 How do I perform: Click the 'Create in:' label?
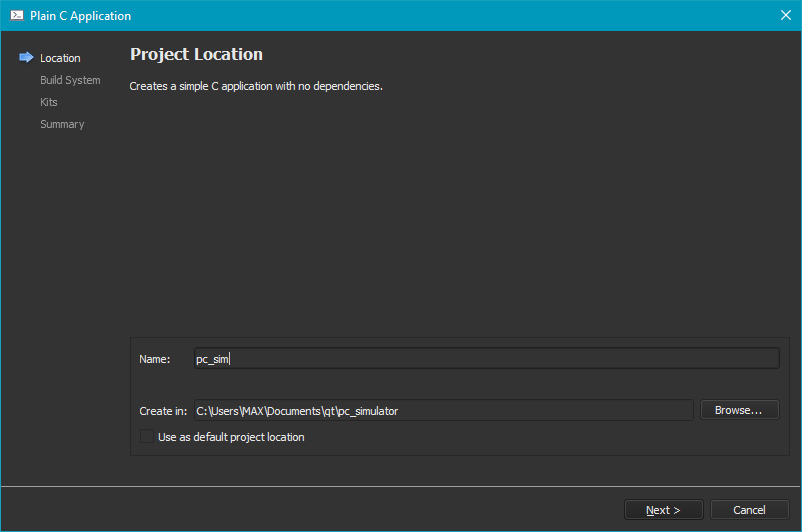(x=163, y=411)
